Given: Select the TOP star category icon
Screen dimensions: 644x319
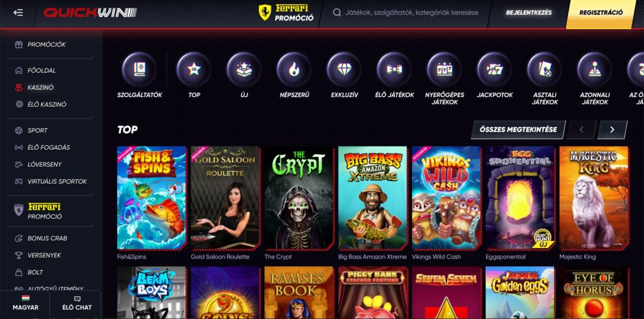Looking at the screenshot, I should 194,69.
